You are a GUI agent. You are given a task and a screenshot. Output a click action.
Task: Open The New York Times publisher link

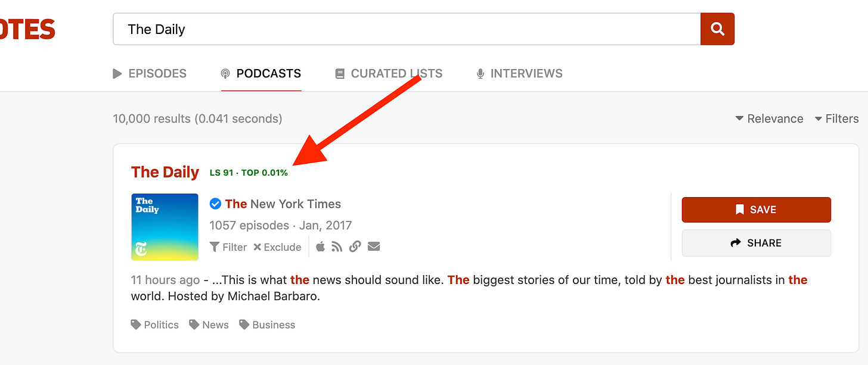click(283, 204)
